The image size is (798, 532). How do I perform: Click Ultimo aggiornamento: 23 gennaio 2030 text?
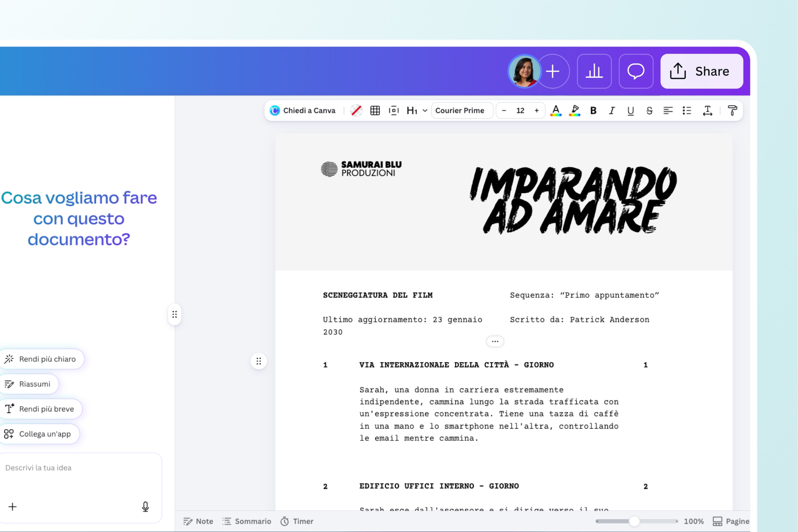click(x=403, y=326)
